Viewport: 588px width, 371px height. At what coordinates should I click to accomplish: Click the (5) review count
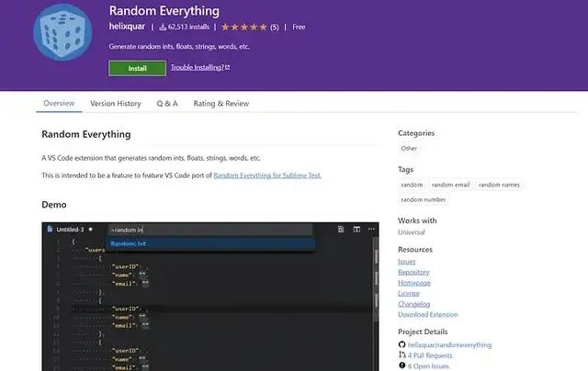pos(275,27)
